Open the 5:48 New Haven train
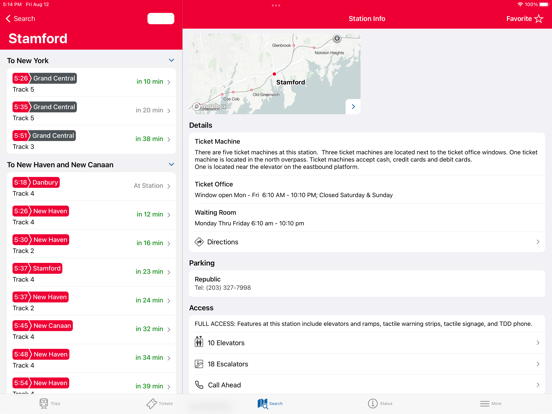Screen dimensions: 552x414 point(91,359)
